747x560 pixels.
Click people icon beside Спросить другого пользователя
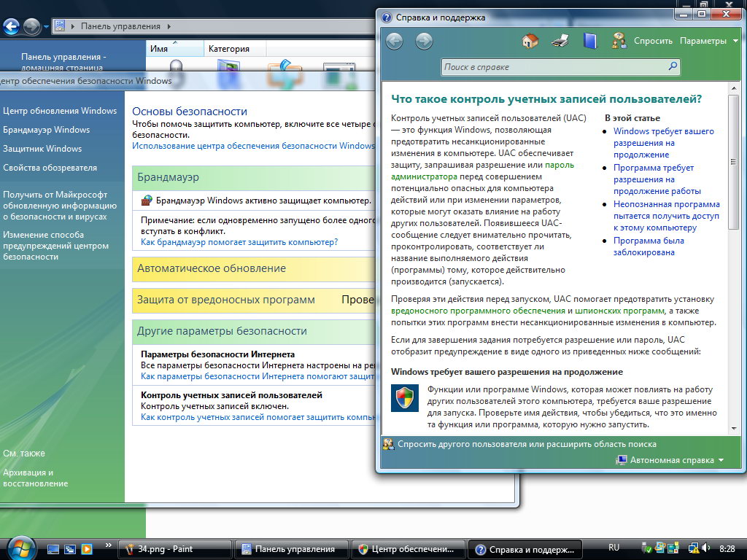point(388,444)
